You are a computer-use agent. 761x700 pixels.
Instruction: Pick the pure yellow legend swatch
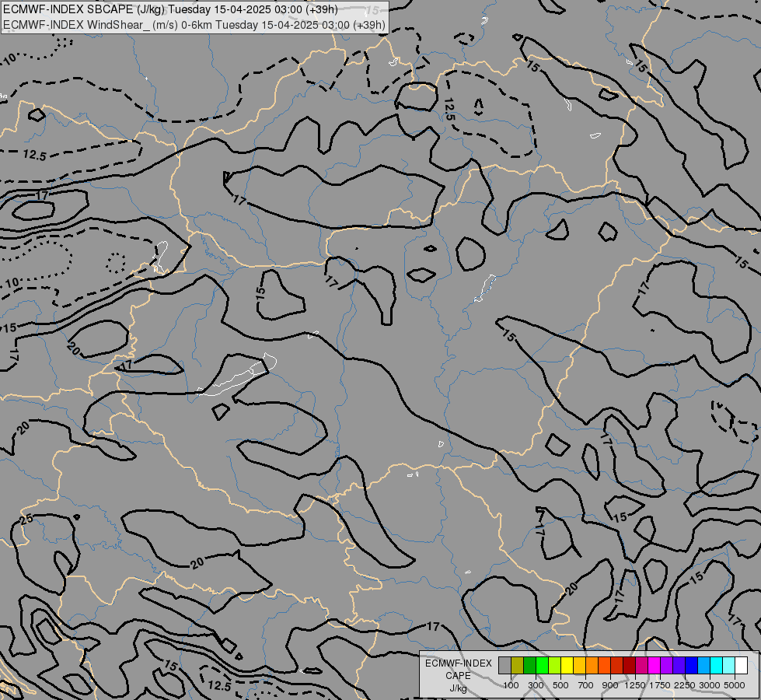click(567, 666)
